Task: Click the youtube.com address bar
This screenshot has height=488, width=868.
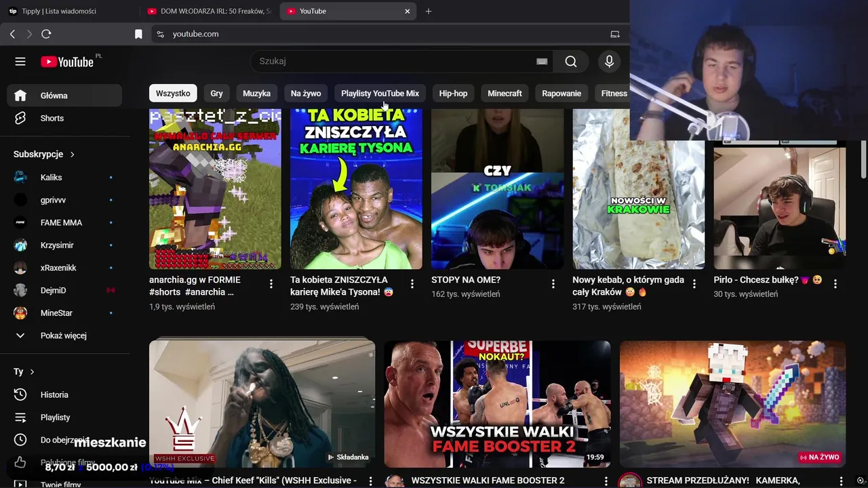Action: pyautogui.click(x=380, y=34)
